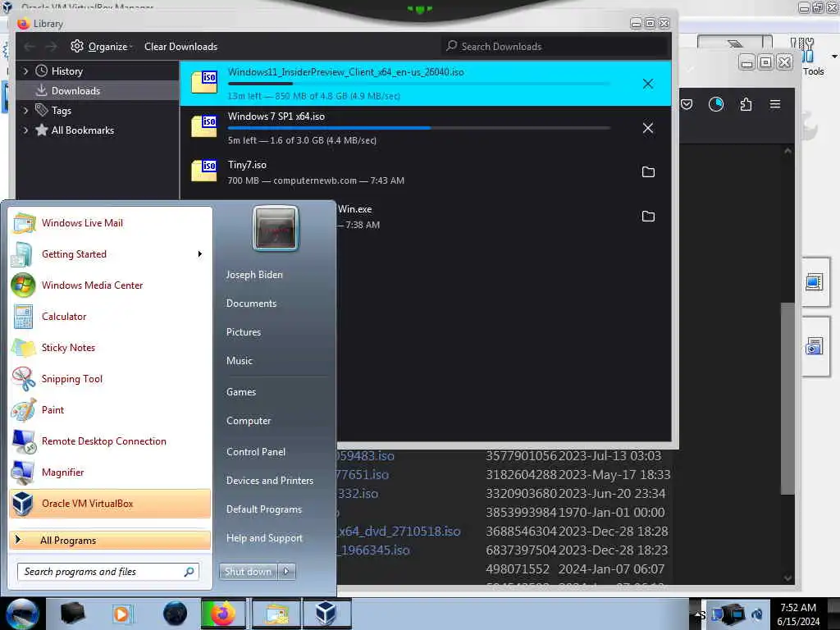Click the 1966345.iso file link
This screenshot has width=840, height=630.
click(375, 550)
